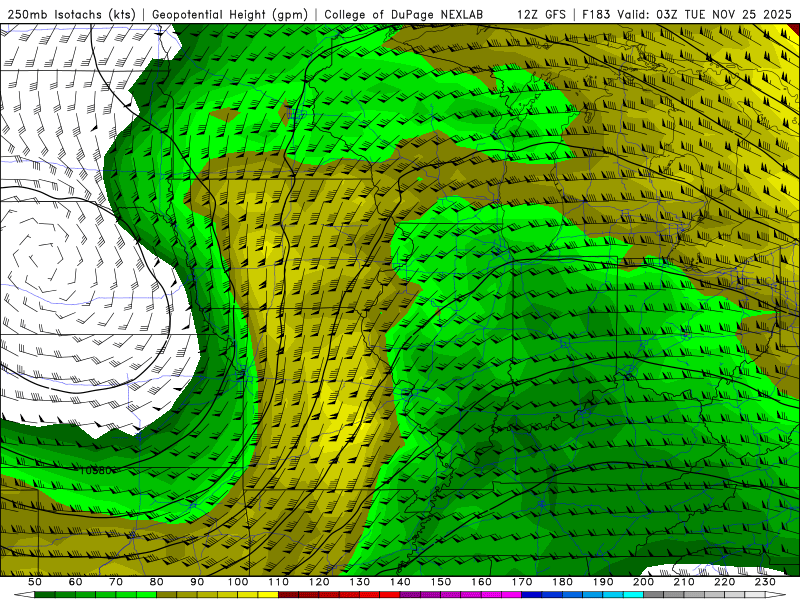Click the 80 kt value on color scale

[x=156, y=582]
